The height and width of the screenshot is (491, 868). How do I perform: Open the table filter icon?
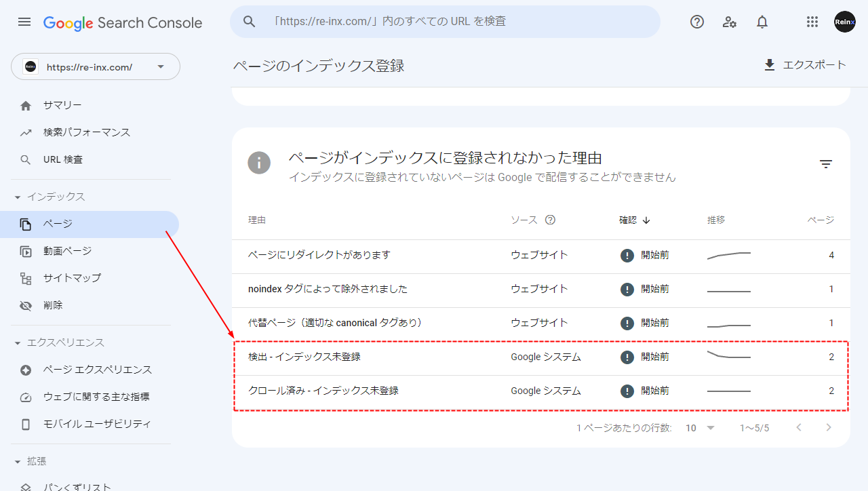[x=826, y=164]
